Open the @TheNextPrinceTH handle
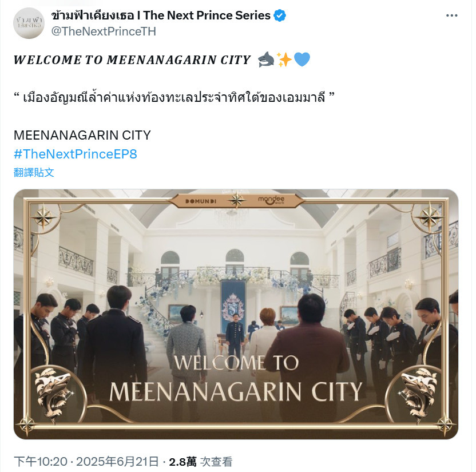Screen dimensions: 476x472 coord(104,31)
